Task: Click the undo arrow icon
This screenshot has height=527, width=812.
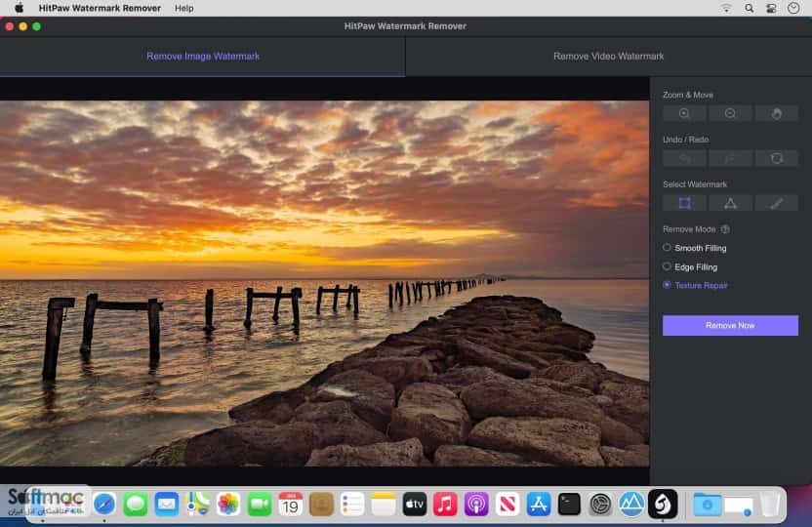Action: pyautogui.click(x=684, y=158)
